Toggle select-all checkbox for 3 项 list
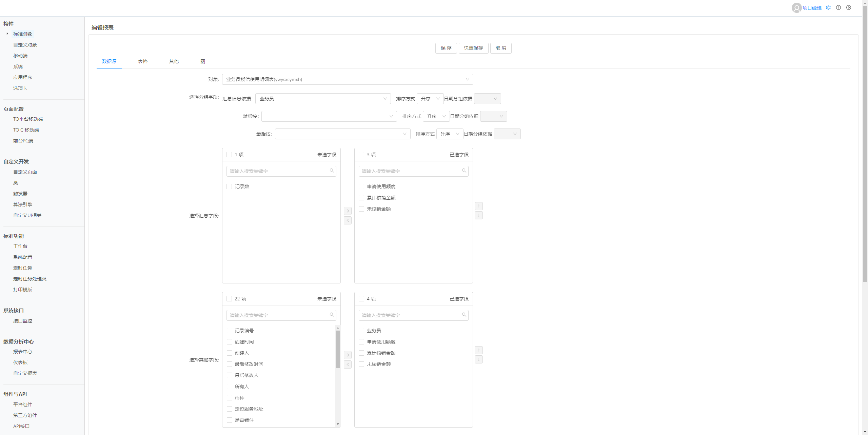 361,155
